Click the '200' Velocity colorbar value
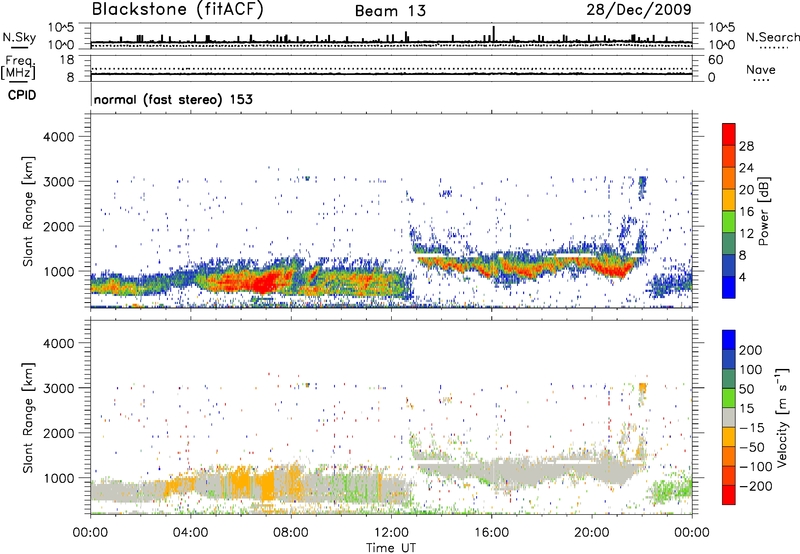The width and height of the screenshot is (800, 554). coord(751,350)
